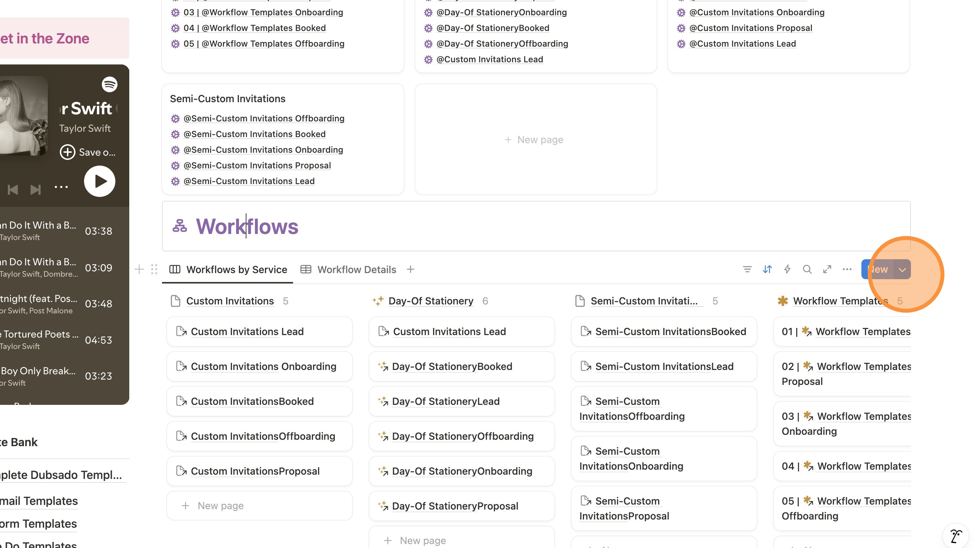The image size is (980, 548).
Task: Open the Semi-Custom InvitationsOnboarding card
Action: [x=664, y=459]
